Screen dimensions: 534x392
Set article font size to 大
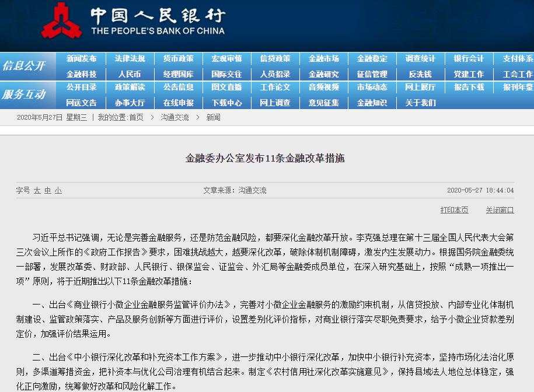37,190
